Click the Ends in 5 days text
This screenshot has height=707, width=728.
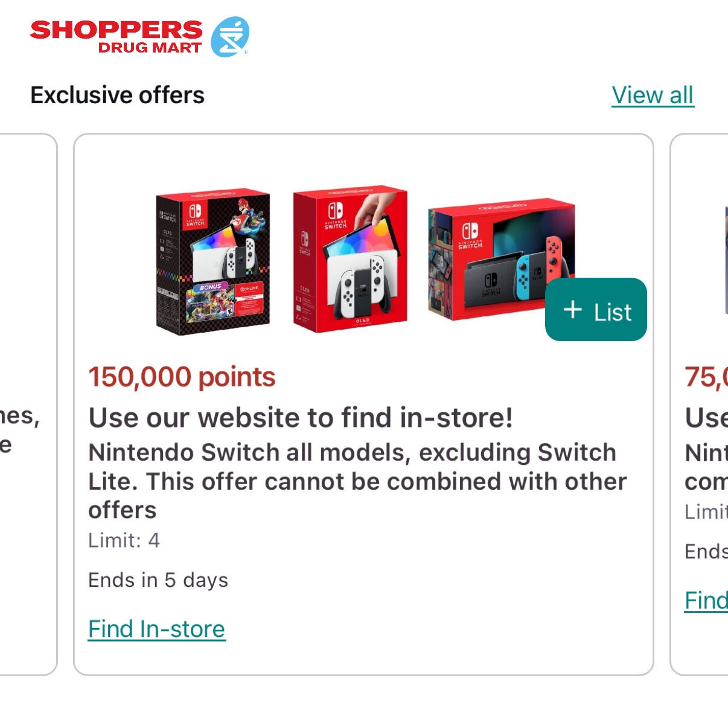(158, 580)
